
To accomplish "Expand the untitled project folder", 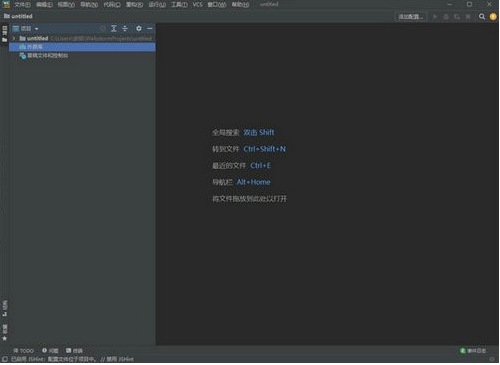I will 14,38.
